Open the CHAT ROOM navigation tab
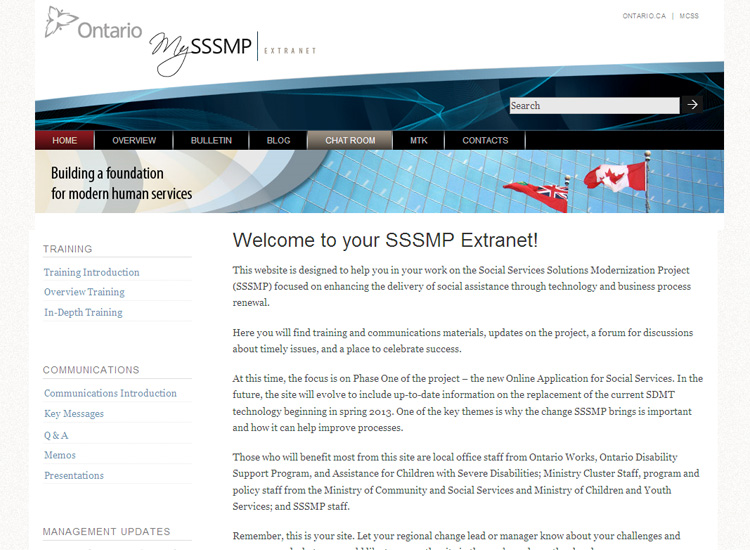 click(x=350, y=141)
